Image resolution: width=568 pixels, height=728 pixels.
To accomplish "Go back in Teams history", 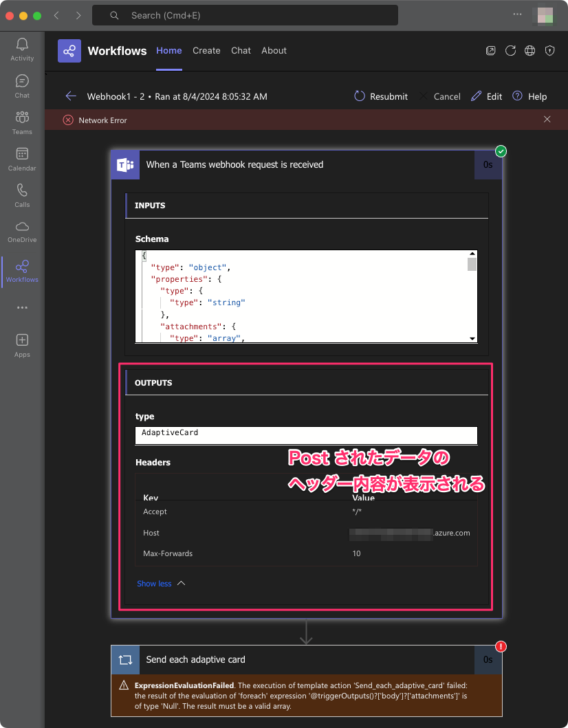I will tap(56, 15).
